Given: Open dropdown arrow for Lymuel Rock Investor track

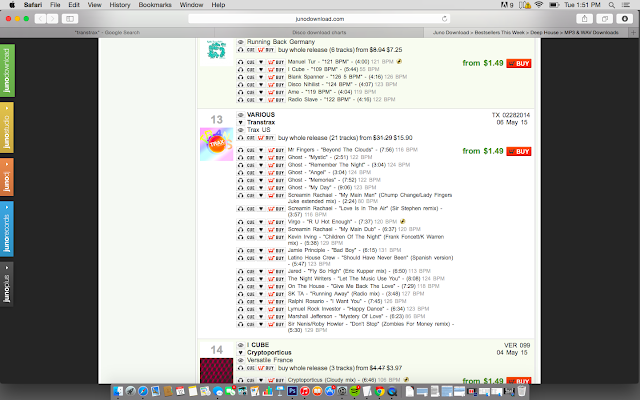Looking at the screenshot, I should [x=261, y=309].
